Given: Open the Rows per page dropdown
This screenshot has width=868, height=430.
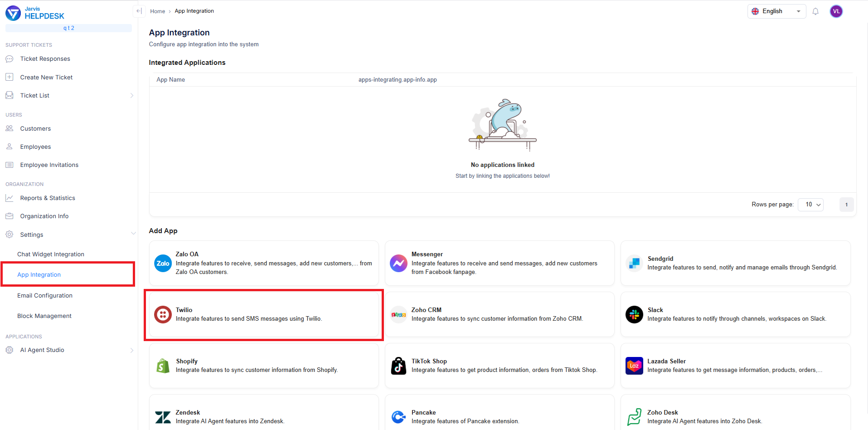Looking at the screenshot, I should [810, 205].
